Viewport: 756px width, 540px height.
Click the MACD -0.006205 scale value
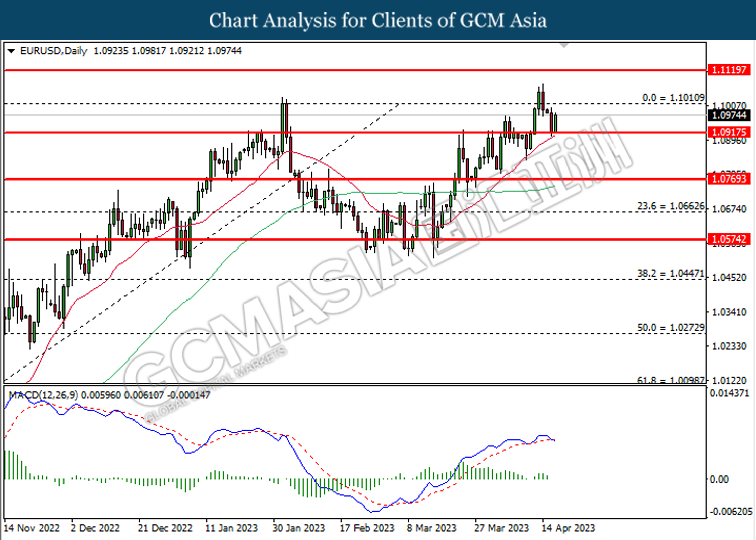pos(731,512)
